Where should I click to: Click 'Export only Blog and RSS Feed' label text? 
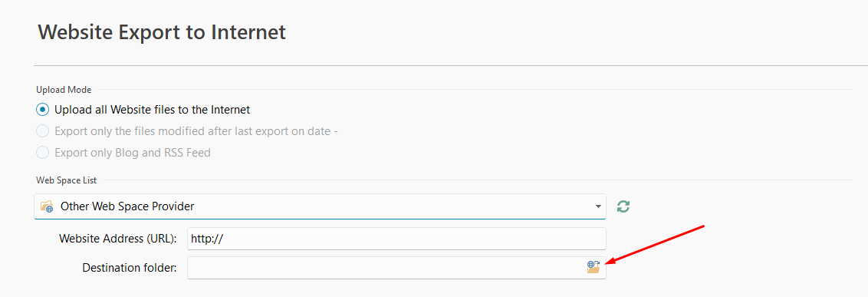(x=133, y=153)
